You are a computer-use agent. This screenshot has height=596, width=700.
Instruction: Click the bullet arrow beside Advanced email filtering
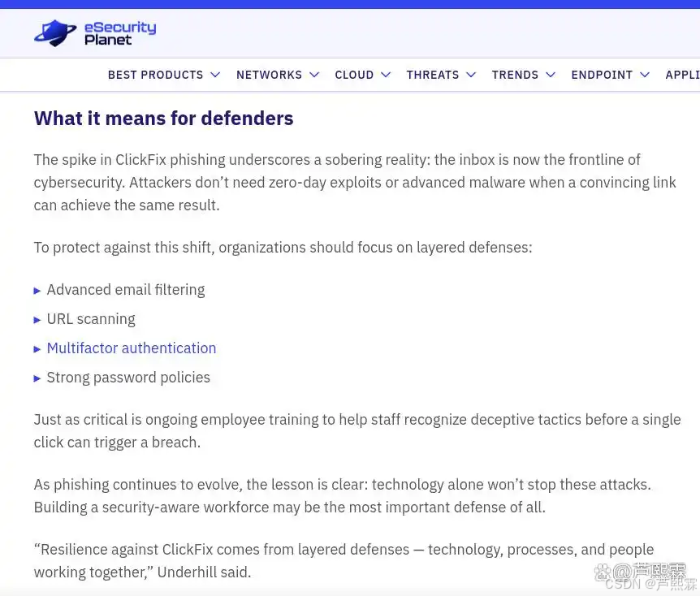(x=37, y=291)
